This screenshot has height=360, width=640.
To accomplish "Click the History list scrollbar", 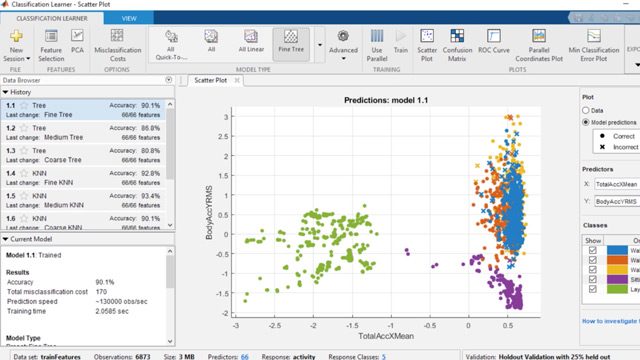I will point(170,145).
